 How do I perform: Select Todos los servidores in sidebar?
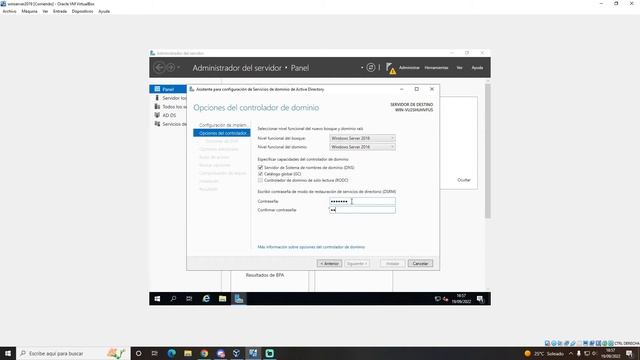pyautogui.click(x=170, y=107)
